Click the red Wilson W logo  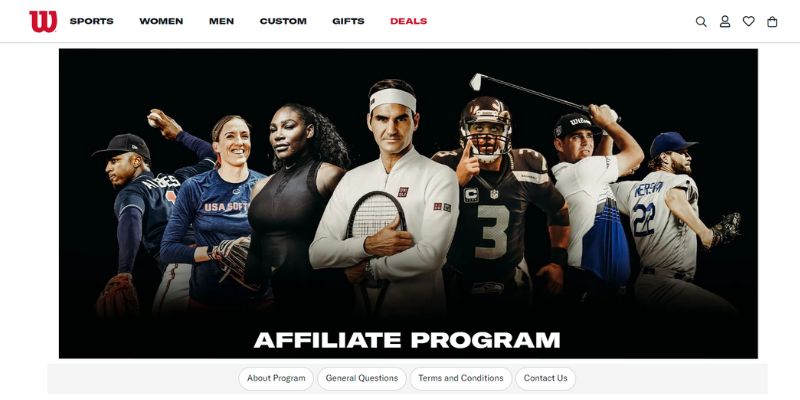[43, 21]
